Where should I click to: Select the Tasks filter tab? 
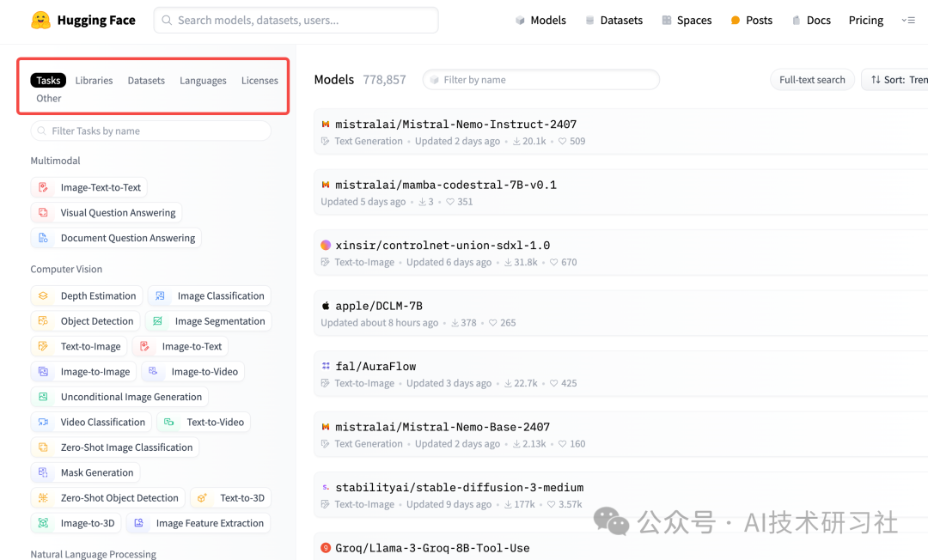coord(48,81)
